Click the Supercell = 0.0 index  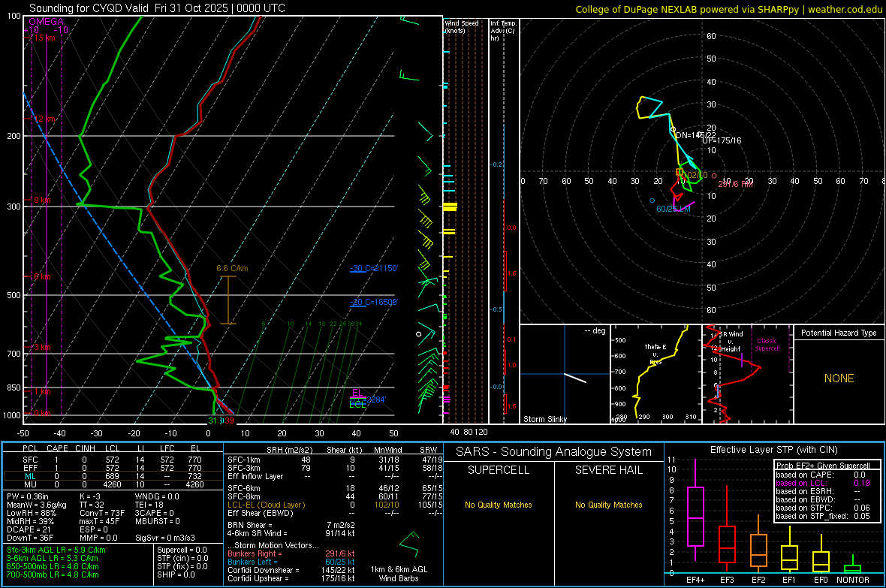tap(182, 550)
